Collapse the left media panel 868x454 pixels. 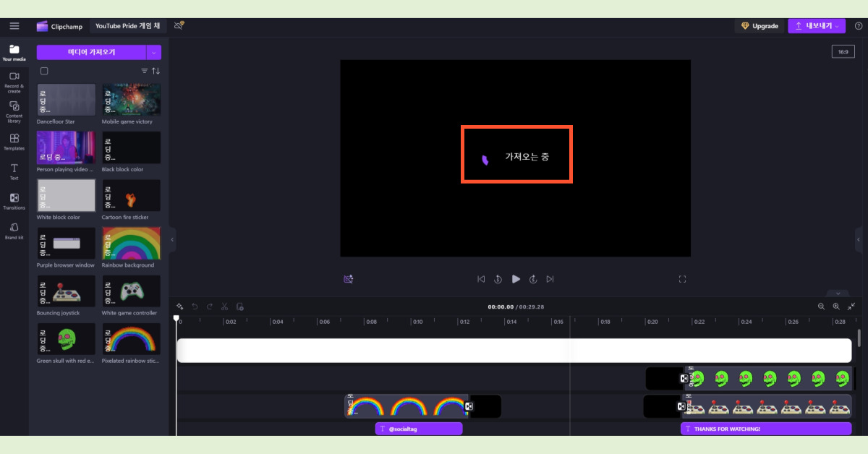point(172,239)
